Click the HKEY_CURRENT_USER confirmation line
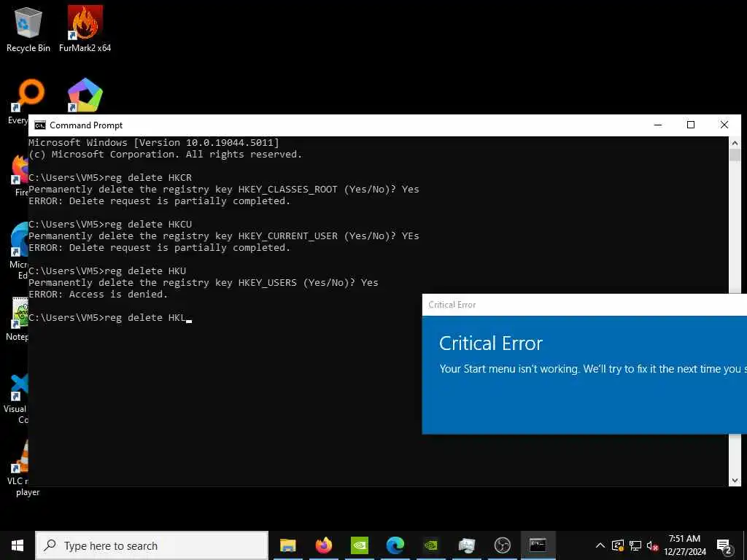This screenshot has width=747, height=560. click(x=224, y=236)
